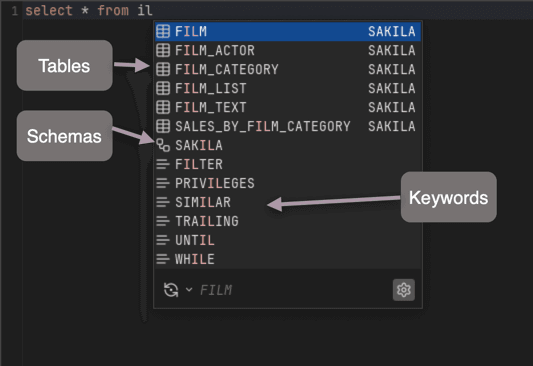Image resolution: width=533 pixels, height=366 pixels.
Task: Place cursor in SQL editor line 1
Action: click(277, 11)
